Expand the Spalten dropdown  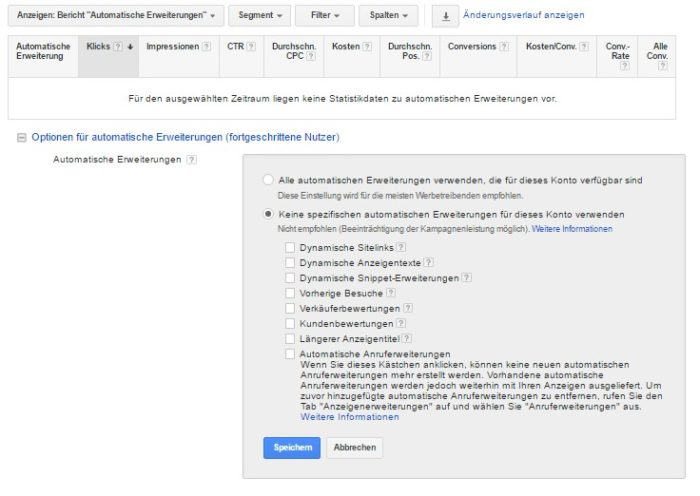[389, 16]
